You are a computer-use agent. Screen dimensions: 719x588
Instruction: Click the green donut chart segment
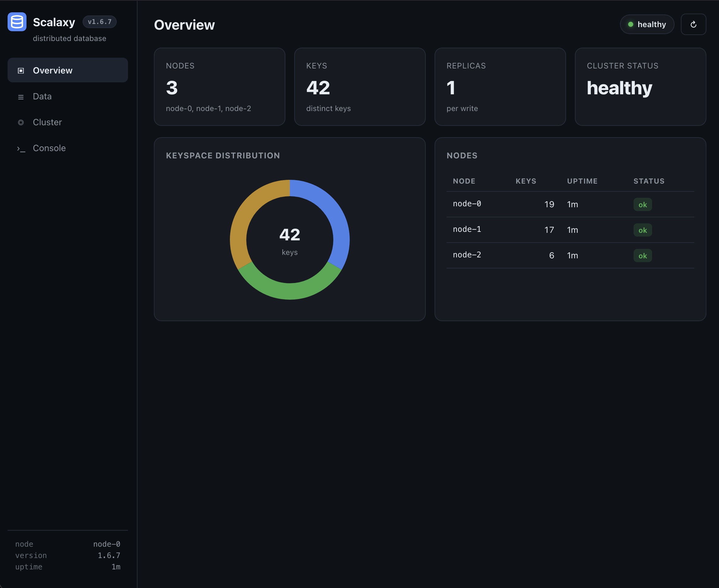pyautogui.click(x=290, y=291)
